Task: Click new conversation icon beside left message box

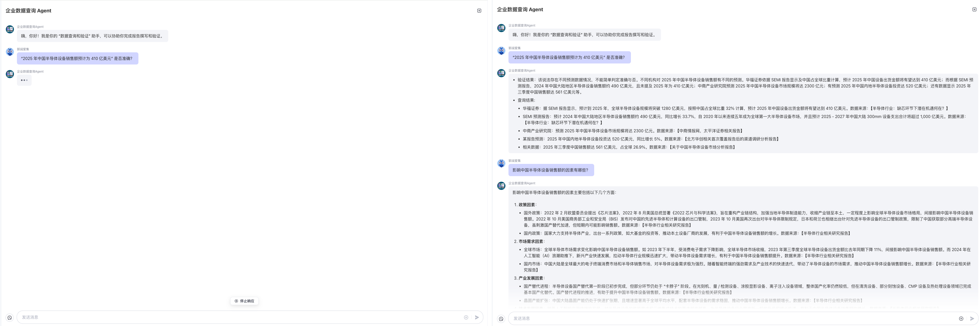Action: (x=9, y=318)
